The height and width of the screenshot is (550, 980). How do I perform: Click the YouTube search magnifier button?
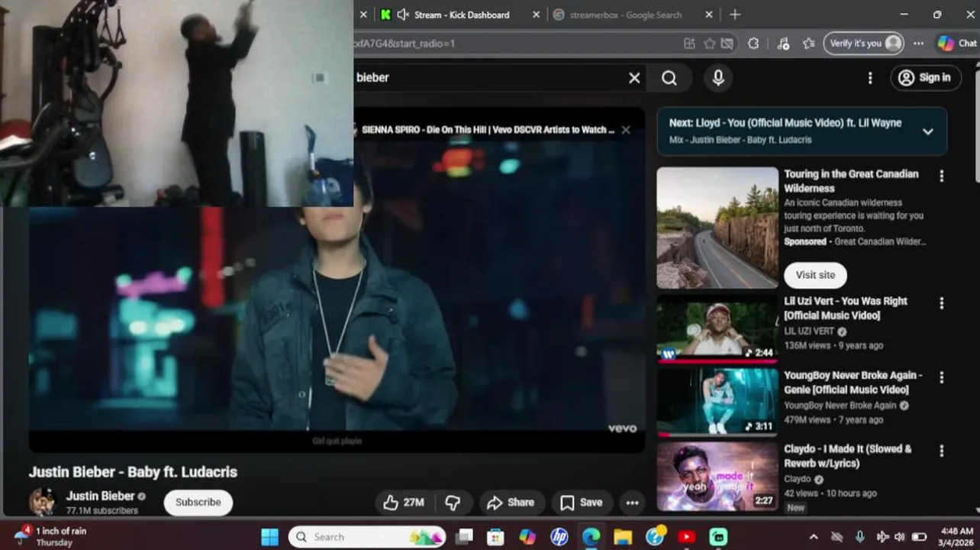click(x=669, y=78)
